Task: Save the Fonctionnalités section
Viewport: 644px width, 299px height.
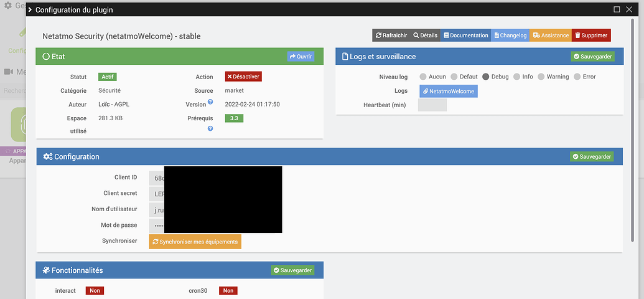Action: click(x=293, y=270)
